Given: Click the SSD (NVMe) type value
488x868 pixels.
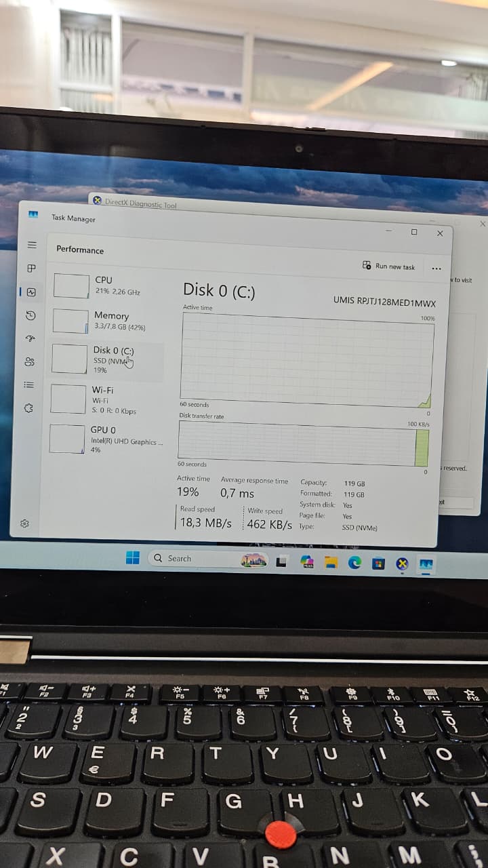Looking at the screenshot, I should (x=360, y=527).
